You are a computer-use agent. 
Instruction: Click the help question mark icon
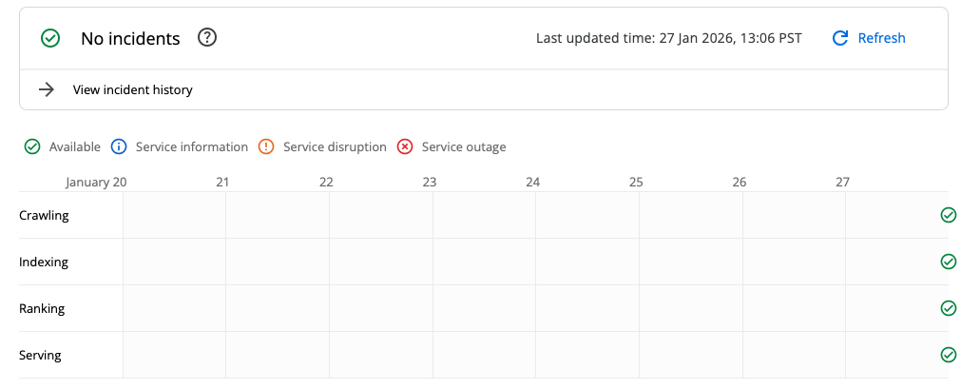tap(207, 38)
